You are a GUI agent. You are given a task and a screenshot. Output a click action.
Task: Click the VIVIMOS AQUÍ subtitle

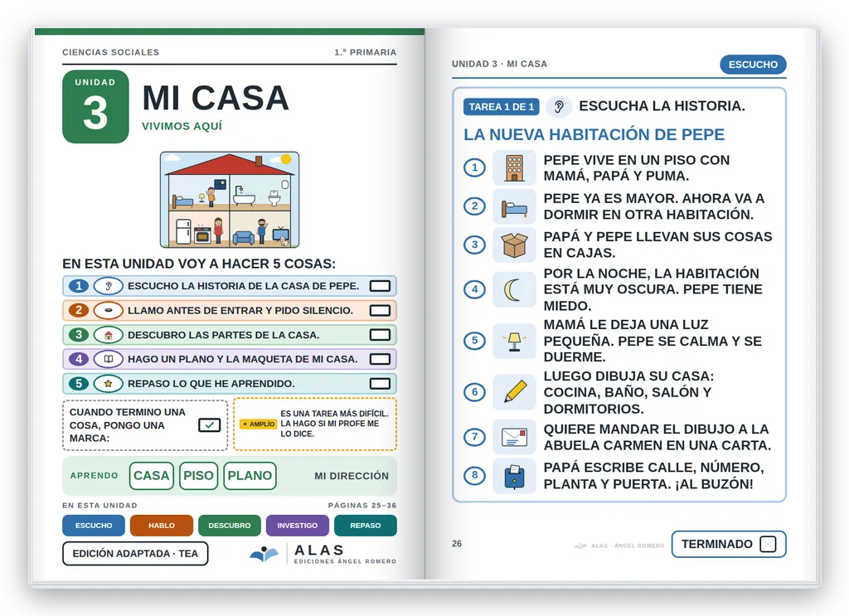[182, 126]
